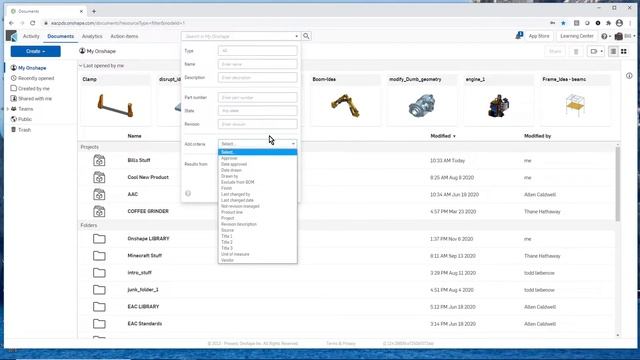Click the Description search field
The height and width of the screenshot is (360, 640).
[x=258, y=78]
